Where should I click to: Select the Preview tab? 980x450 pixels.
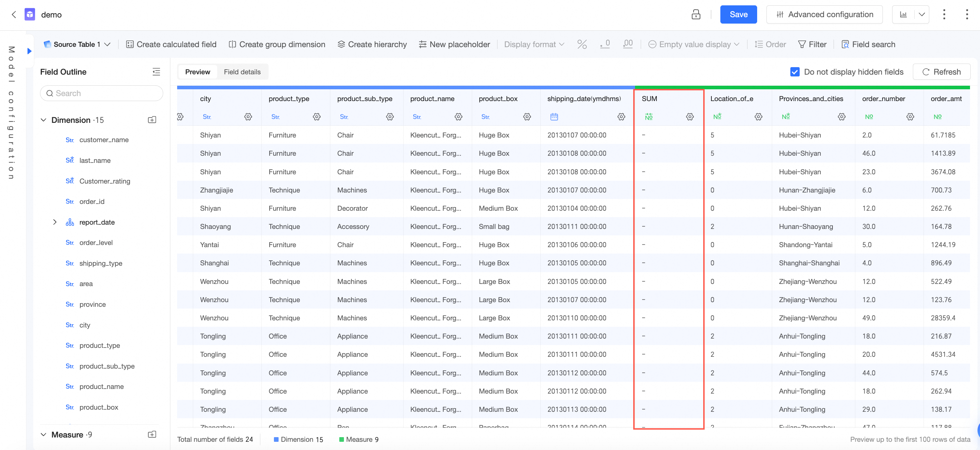click(197, 72)
